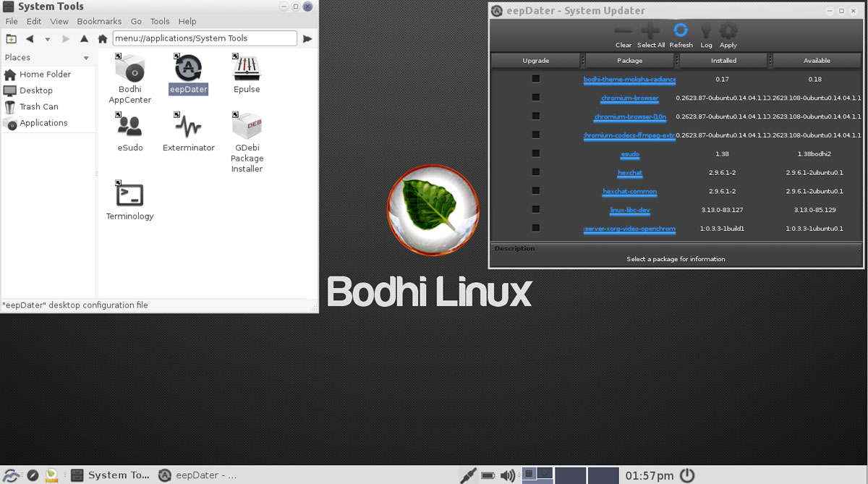The image size is (868, 484).
Task: Switch to eepDater window on taskbar
Action: point(198,475)
